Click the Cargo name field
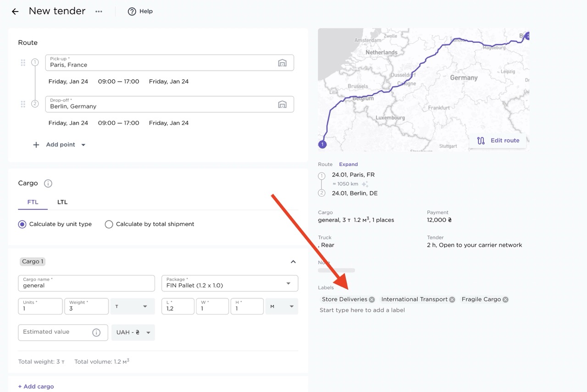587x392 pixels. [87, 283]
